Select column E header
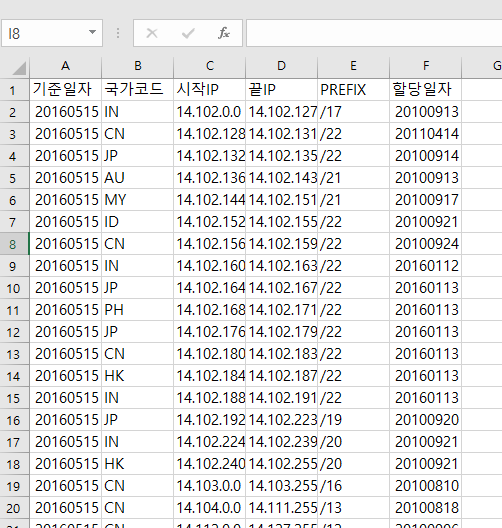 354,66
